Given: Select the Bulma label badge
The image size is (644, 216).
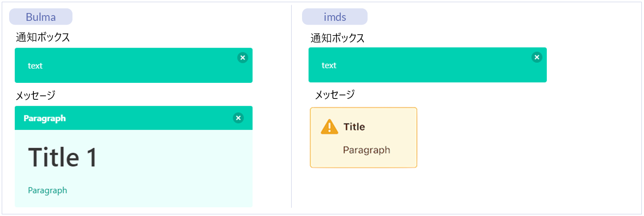Looking at the screenshot, I should 41,17.
